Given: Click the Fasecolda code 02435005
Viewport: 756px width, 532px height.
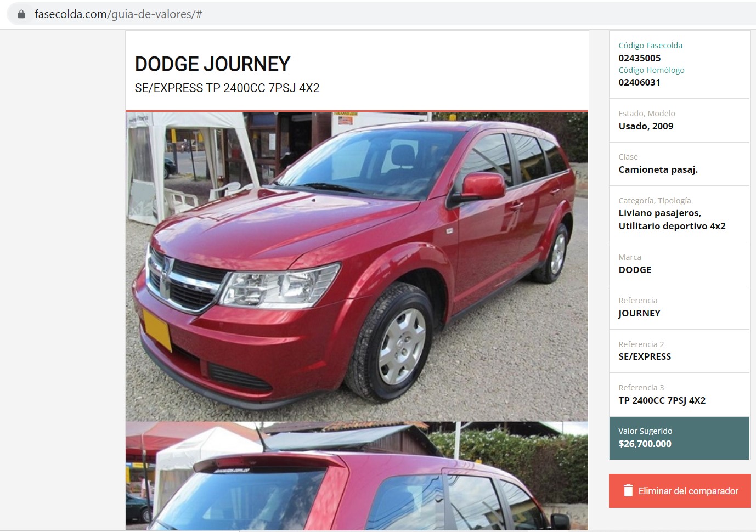Looking at the screenshot, I should click(x=639, y=58).
